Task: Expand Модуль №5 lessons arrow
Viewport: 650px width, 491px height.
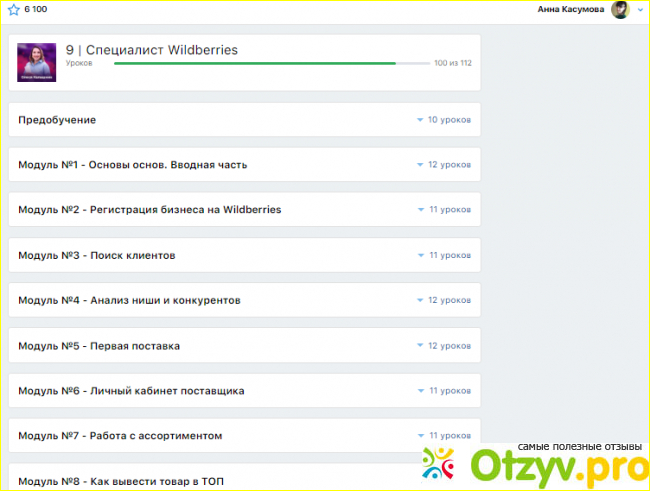Action: click(420, 346)
